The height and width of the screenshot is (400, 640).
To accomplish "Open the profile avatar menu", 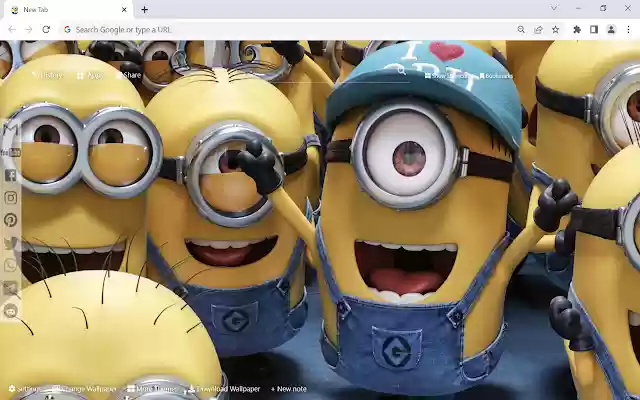I will coord(611,29).
